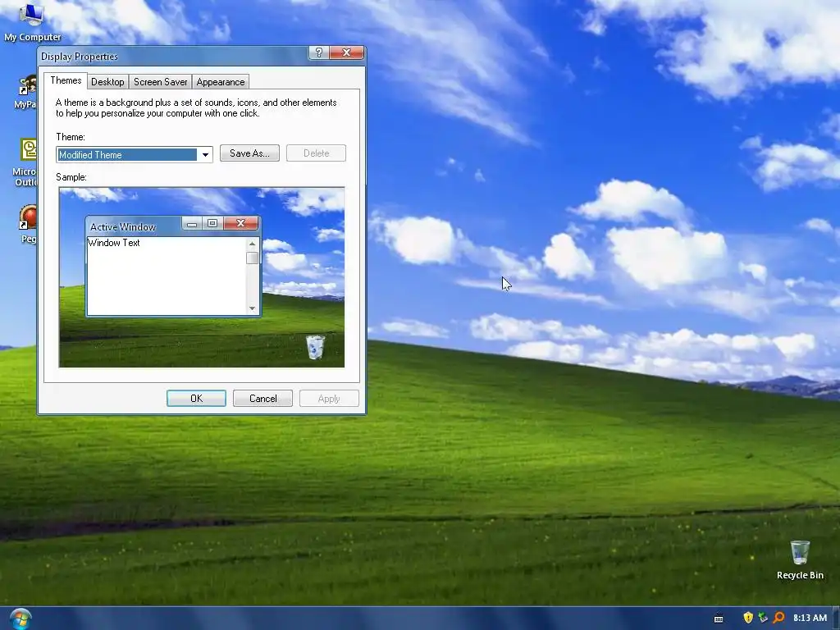This screenshot has height=630, width=840.
Task: Click the 'Theme:' label
Action: [71, 137]
